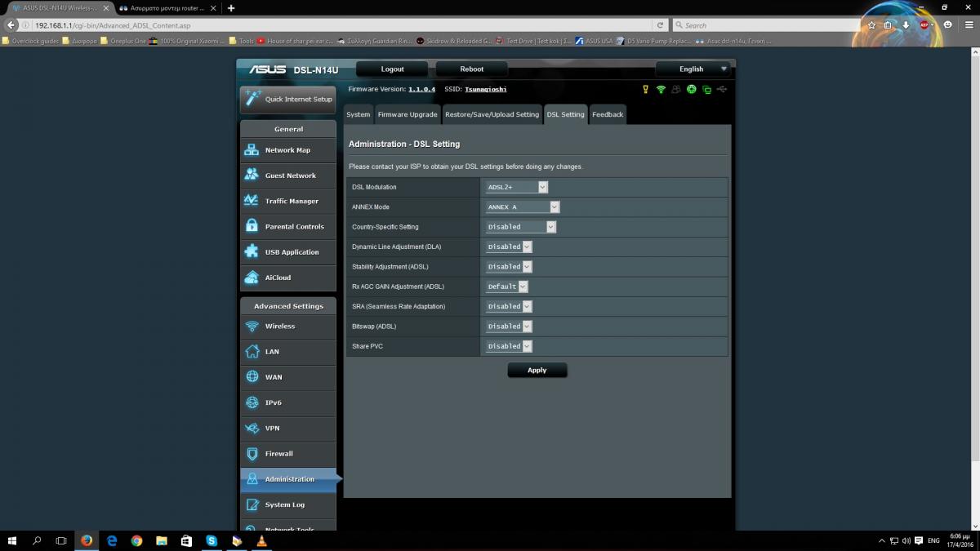This screenshot has height=551, width=980.
Task: Open the Wireless settings Wi-Fi icon
Action: [x=252, y=326]
